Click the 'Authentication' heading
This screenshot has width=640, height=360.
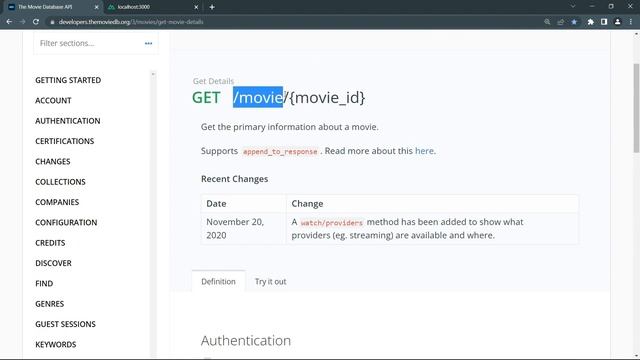246,340
